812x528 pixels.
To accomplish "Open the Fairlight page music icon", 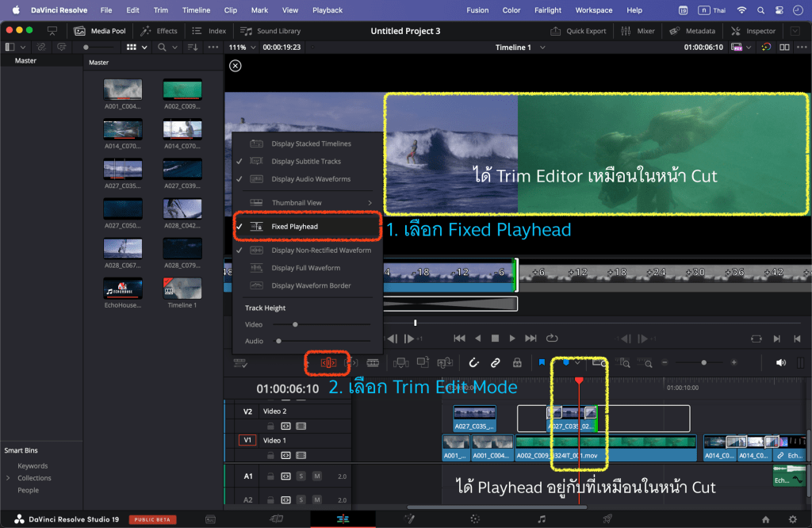I will click(x=542, y=518).
